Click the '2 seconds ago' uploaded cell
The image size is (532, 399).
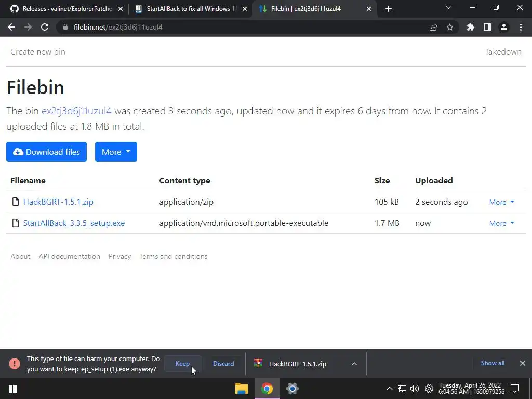442,202
